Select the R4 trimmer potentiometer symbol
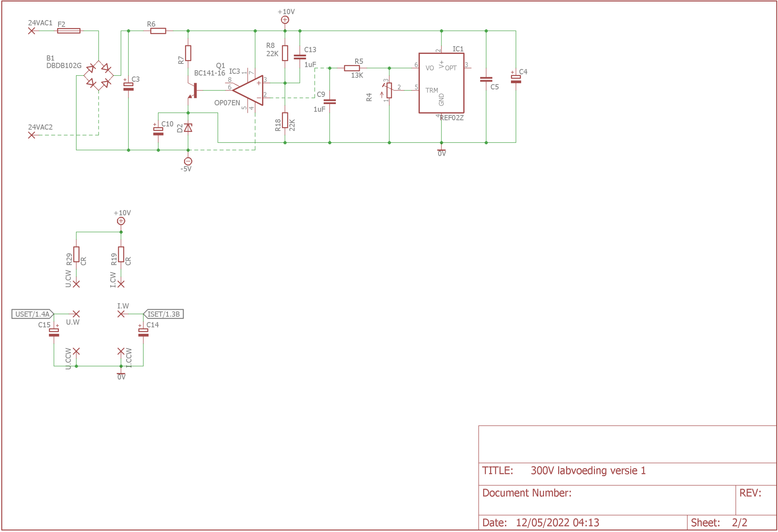The image size is (778, 532). pyautogui.click(x=389, y=90)
